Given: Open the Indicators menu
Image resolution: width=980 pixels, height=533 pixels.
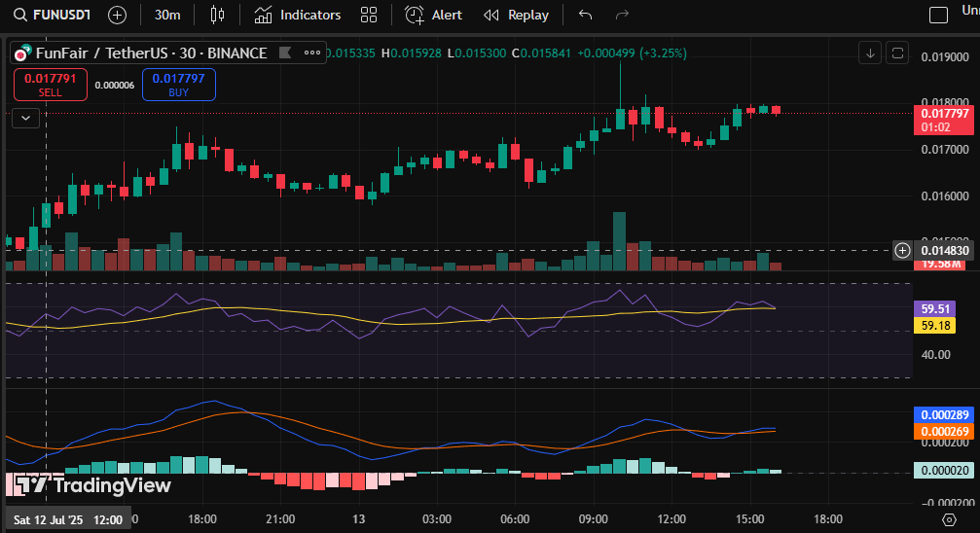Looking at the screenshot, I should pyautogui.click(x=298, y=15).
